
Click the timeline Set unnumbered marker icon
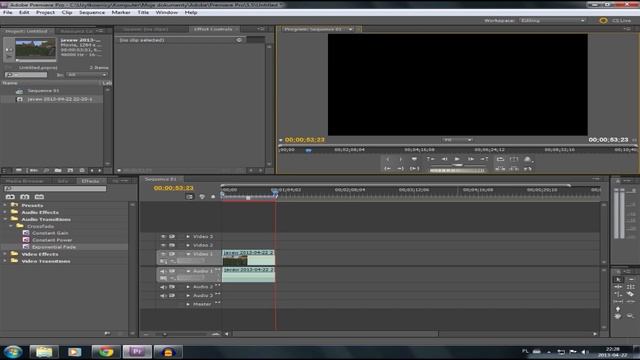tap(213, 197)
